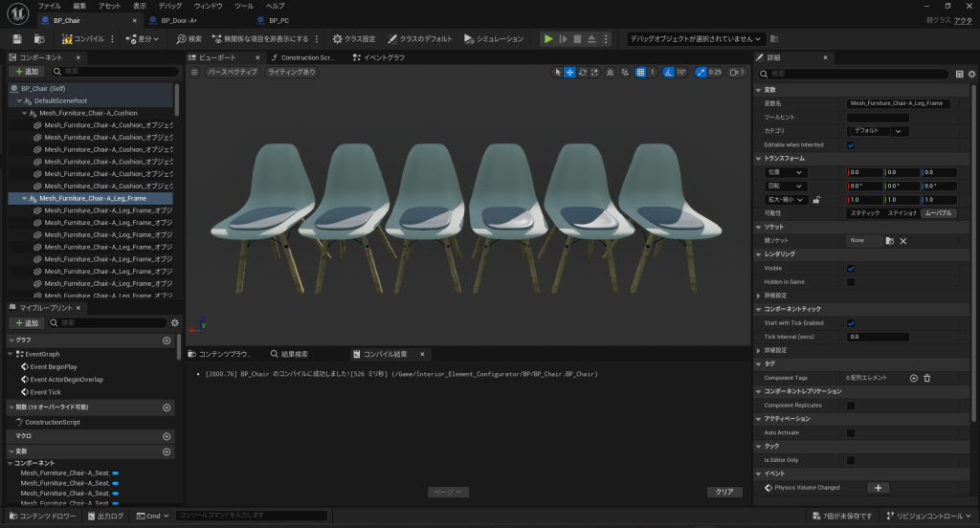Uncheck the Visible checkbox
Viewport: 980px width, 528px height.
click(851, 269)
